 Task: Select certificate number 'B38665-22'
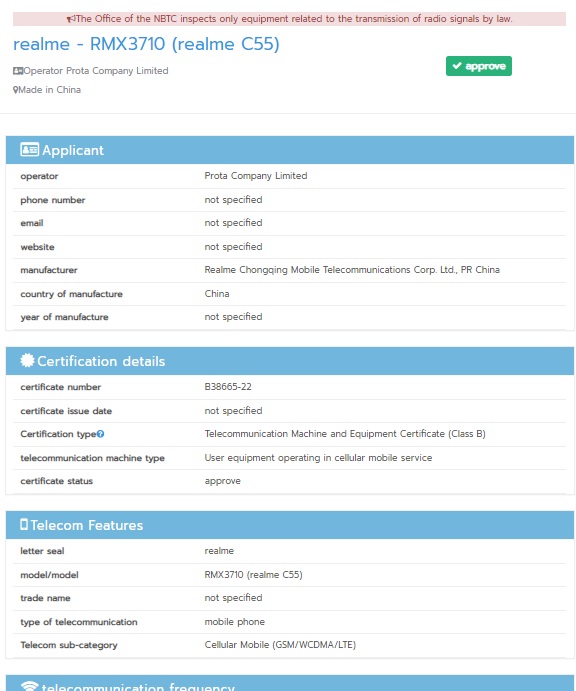point(228,387)
